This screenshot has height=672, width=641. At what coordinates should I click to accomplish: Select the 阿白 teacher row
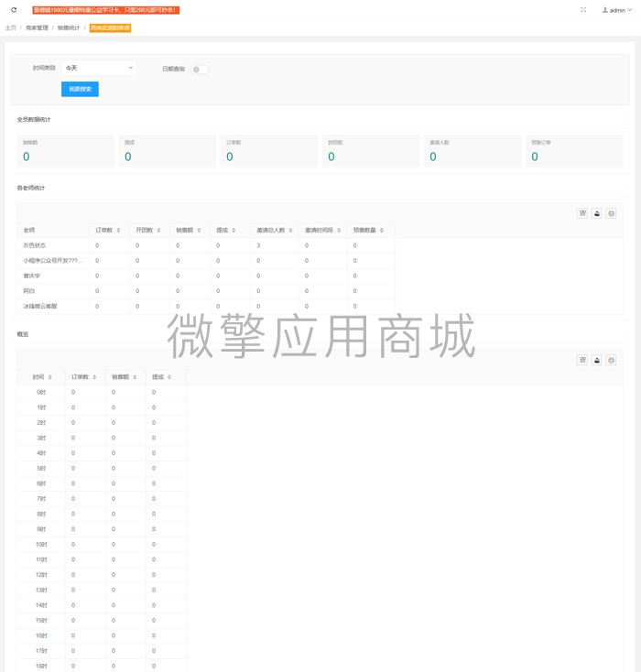point(206,291)
